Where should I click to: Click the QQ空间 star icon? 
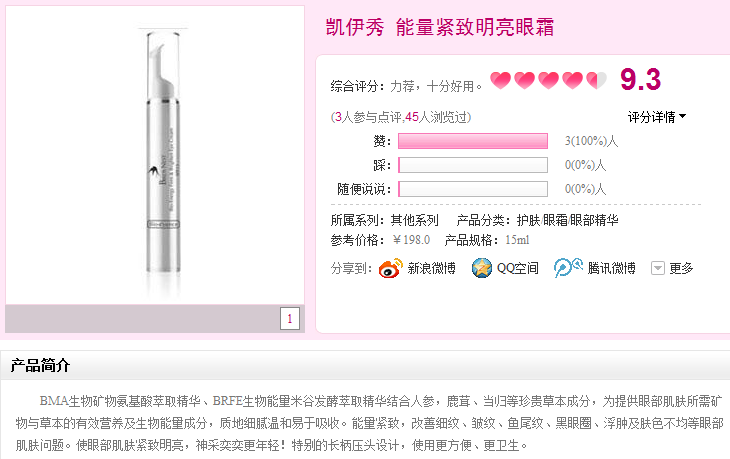[x=481, y=268]
